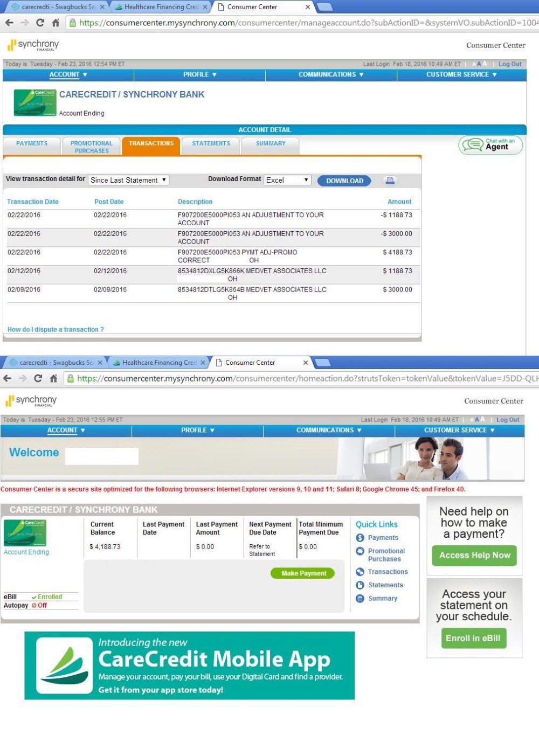Click the Synchrony Financial logo on the Welcome page
The image size is (539, 756).
point(31,400)
